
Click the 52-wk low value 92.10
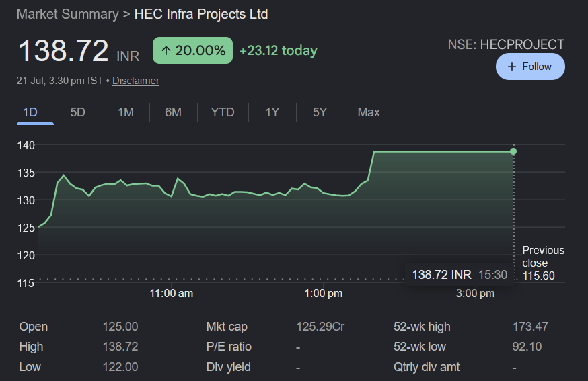click(527, 347)
